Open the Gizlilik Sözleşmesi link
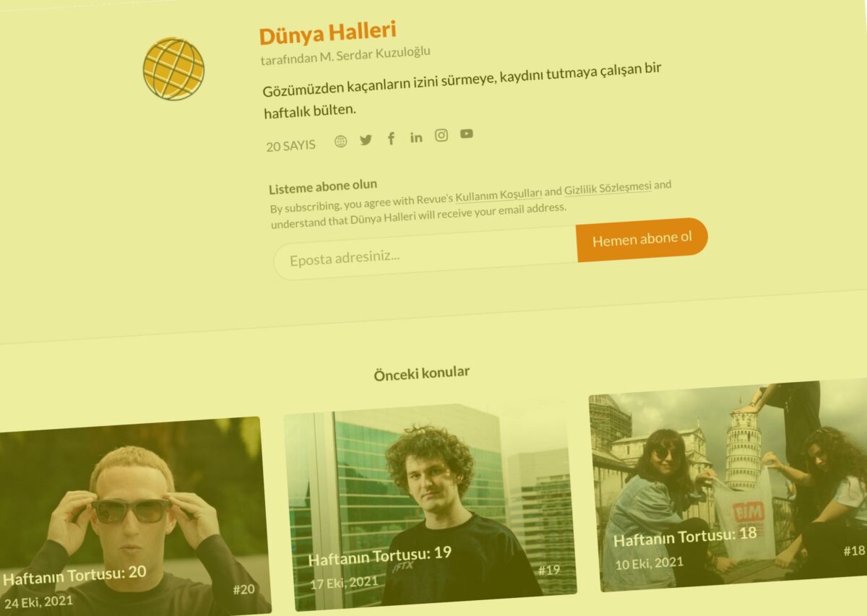This screenshot has height=616, width=867. point(608,188)
